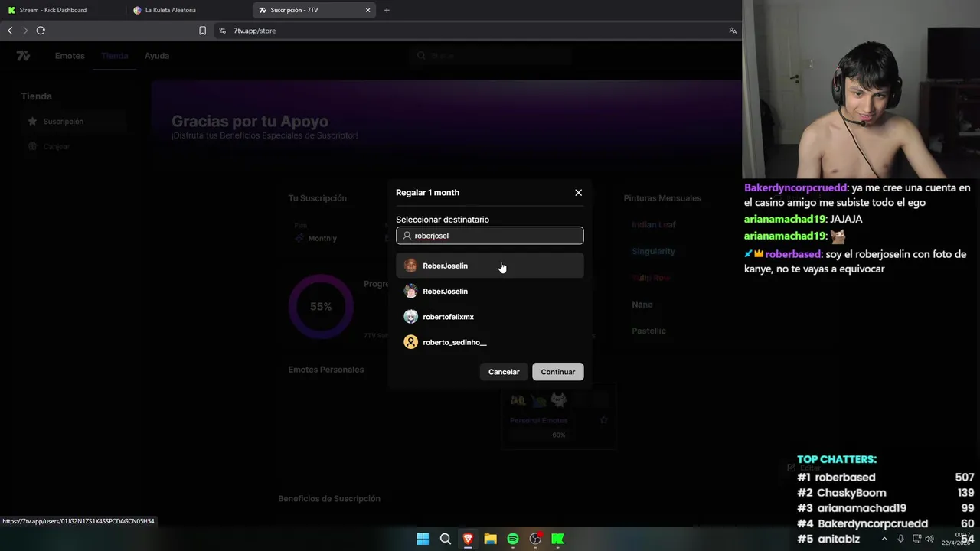Go back in browser history
The height and width of the screenshot is (551, 980).
coord(10,31)
